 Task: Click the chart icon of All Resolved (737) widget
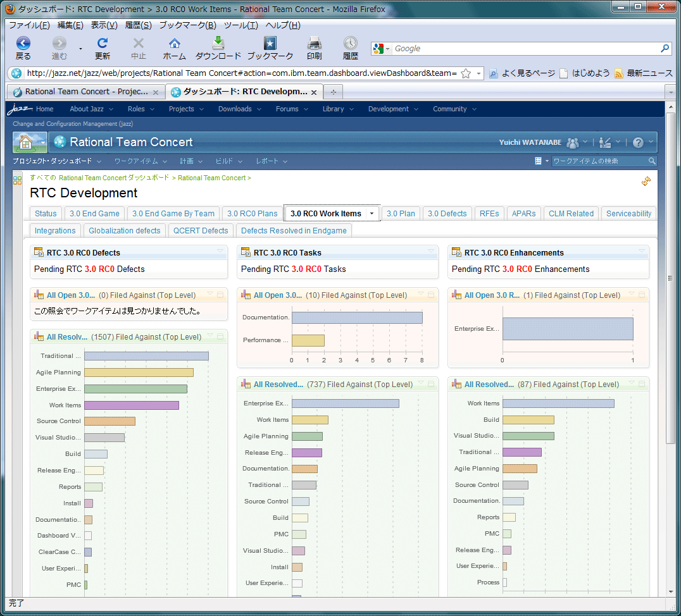pos(246,384)
